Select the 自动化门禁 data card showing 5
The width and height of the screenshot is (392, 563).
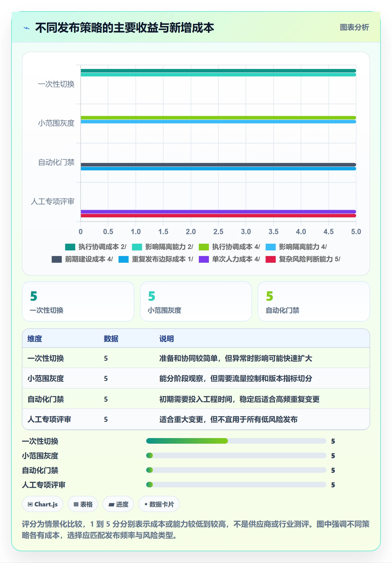click(314, 301)
